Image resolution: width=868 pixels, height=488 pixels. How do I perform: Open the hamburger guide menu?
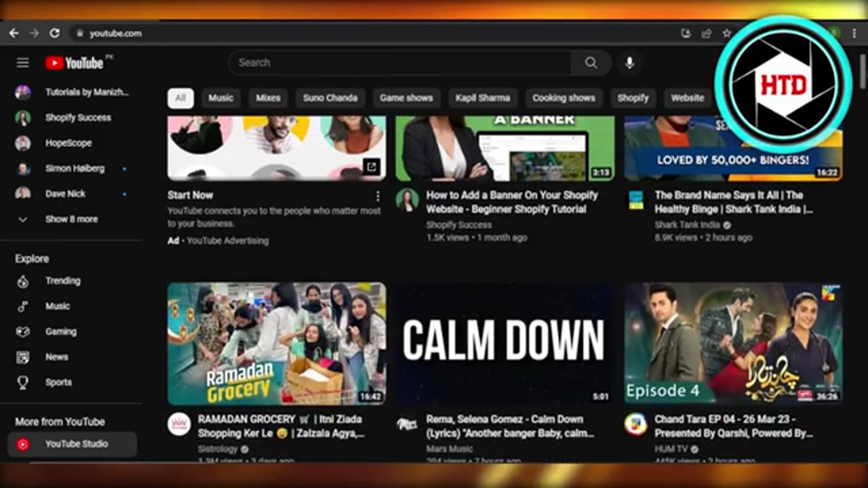point(23,63)
